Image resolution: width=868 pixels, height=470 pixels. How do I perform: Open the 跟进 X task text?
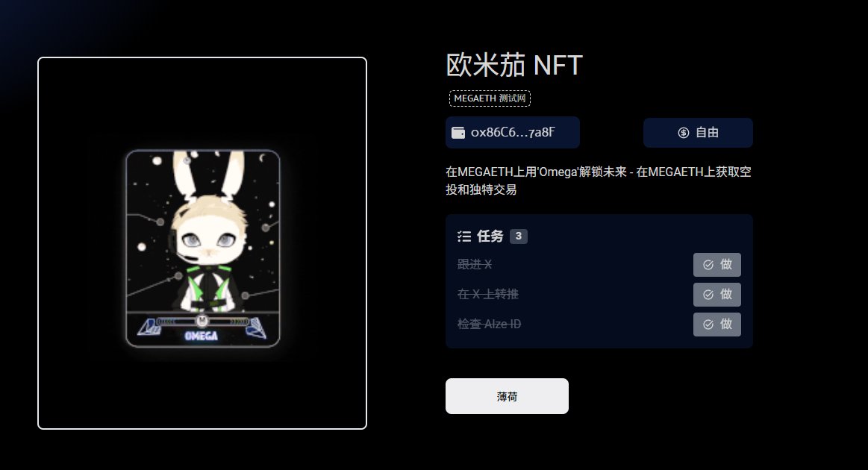(475, 265)
